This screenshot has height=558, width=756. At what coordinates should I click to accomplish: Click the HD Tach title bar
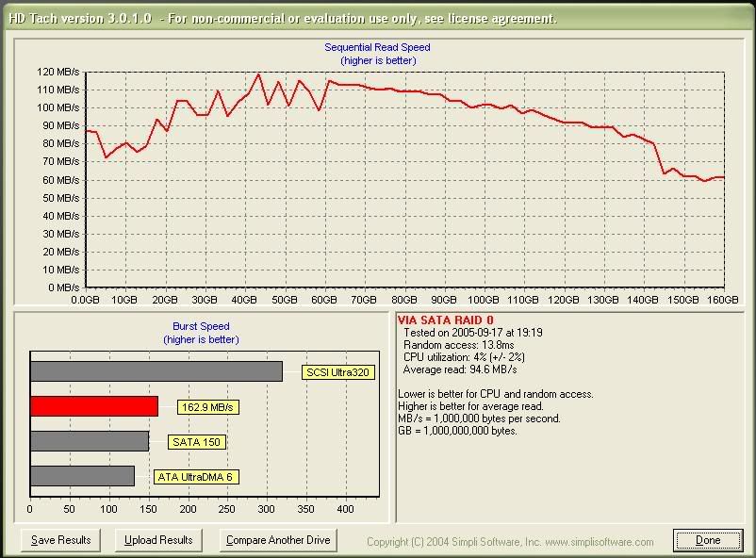point(283,18)
